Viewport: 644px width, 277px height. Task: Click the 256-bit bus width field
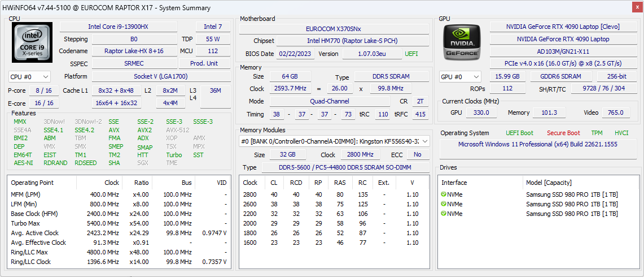pyautogui.click(x=617, y=76)
